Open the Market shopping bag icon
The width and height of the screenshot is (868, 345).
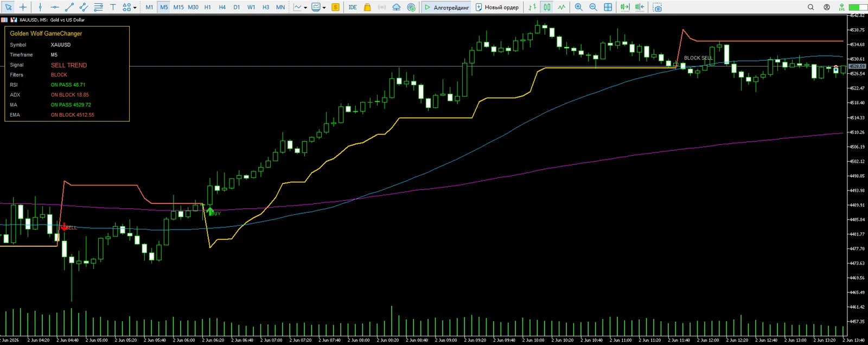pos(367,7)
